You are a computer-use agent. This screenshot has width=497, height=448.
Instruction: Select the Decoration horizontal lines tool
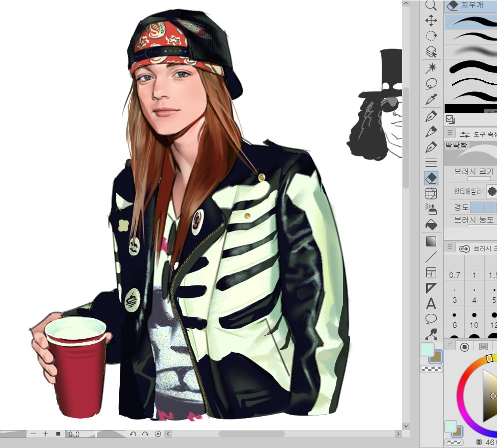click(431, 163)
